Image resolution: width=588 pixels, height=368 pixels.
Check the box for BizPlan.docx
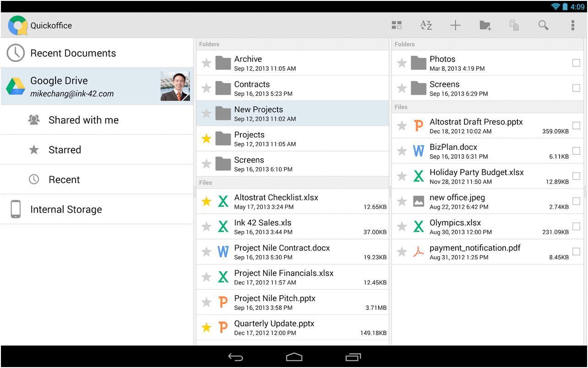pos(576,151)
